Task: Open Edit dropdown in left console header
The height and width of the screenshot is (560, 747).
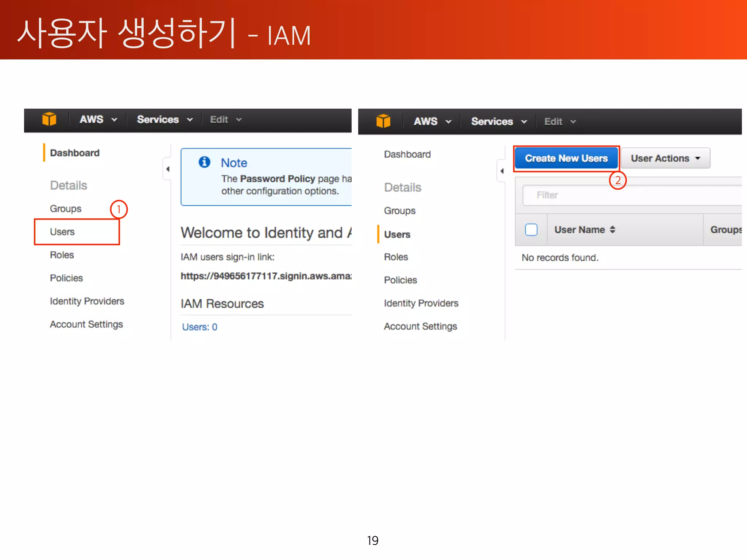Action: coord(226,120)
